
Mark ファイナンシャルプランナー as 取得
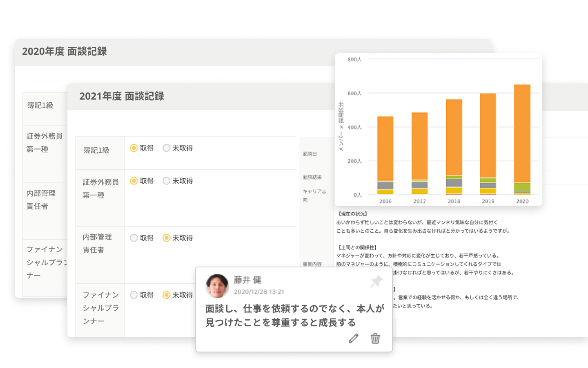134,295
